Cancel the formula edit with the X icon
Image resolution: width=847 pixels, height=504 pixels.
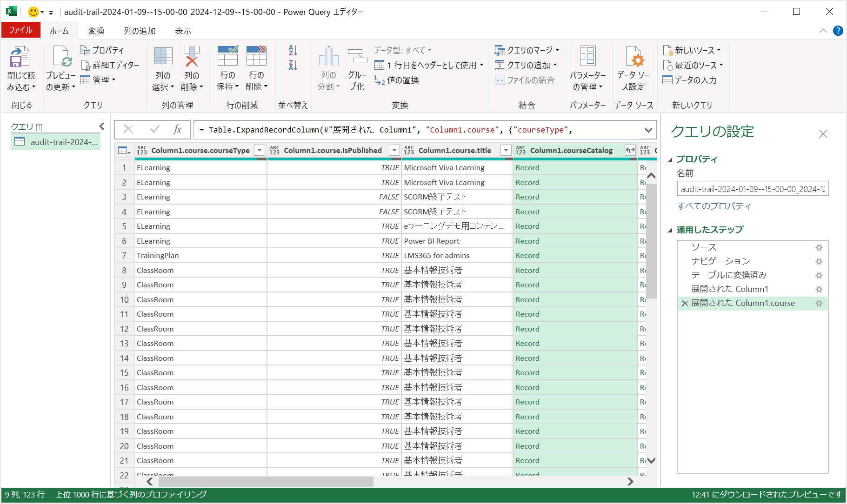(x=128, y=129)
